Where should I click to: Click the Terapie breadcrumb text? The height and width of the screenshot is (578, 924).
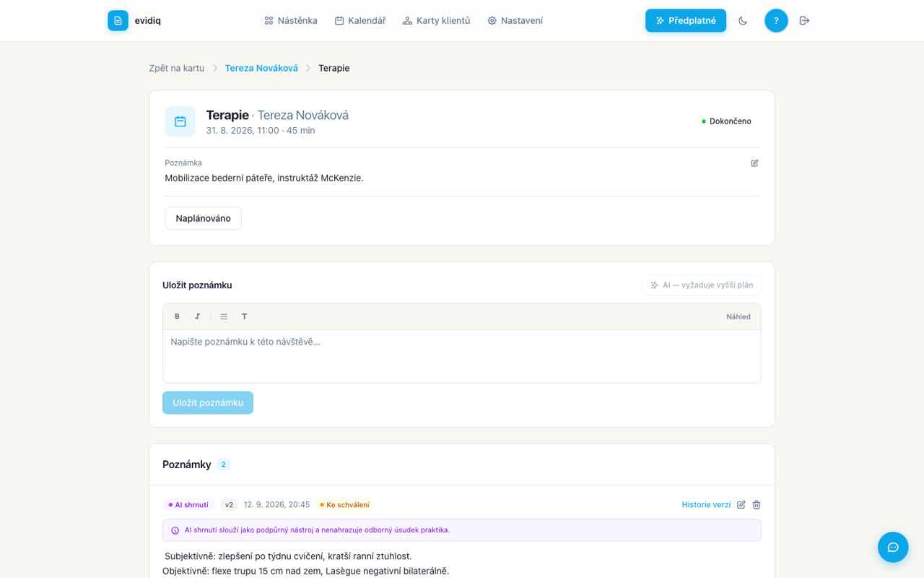[x=334, y=68]
